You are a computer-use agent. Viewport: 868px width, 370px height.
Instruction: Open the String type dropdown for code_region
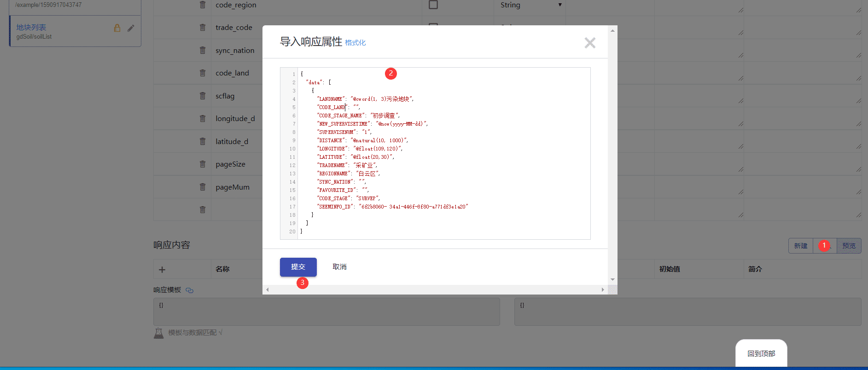point(531,5)
